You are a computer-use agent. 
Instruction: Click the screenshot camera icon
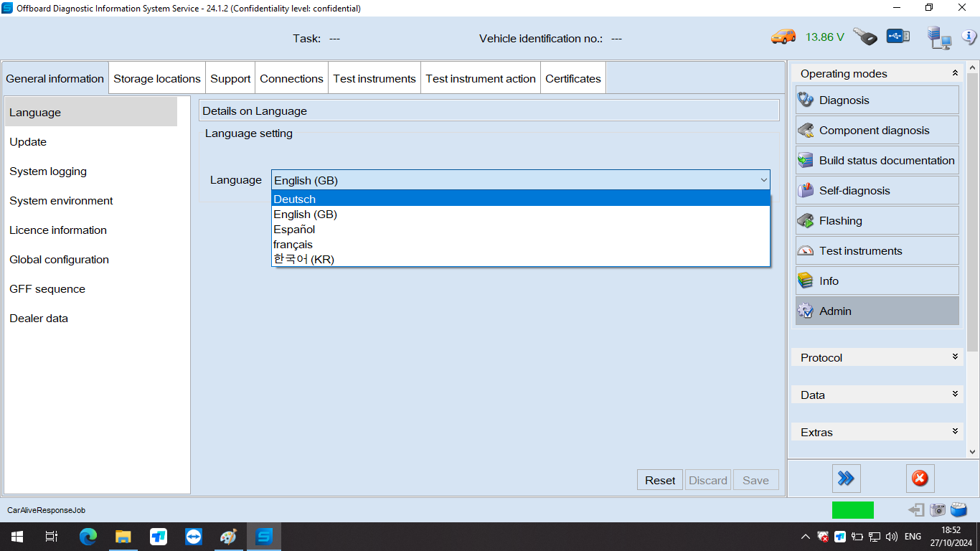[938, 510]
